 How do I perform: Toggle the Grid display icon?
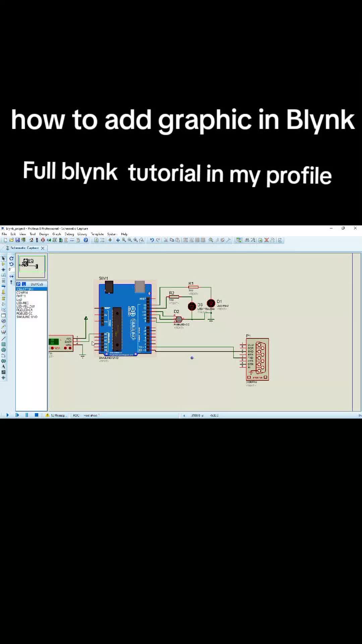(x=102, y=240)
